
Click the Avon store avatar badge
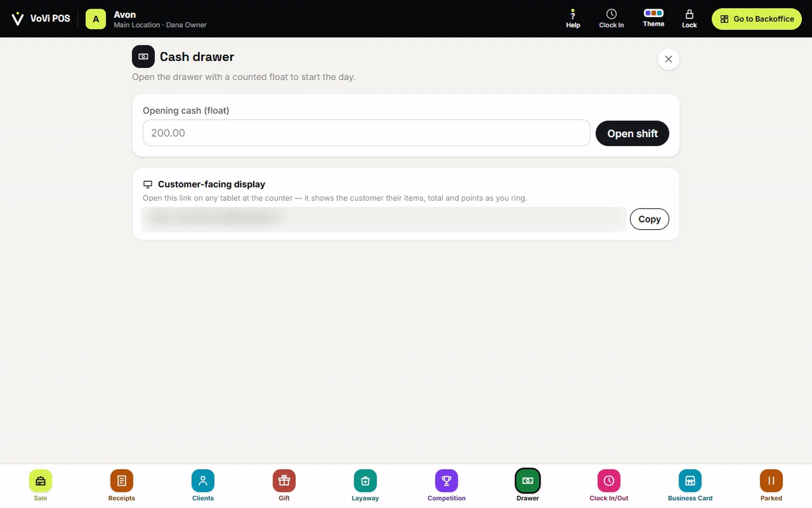coord(96,19)
